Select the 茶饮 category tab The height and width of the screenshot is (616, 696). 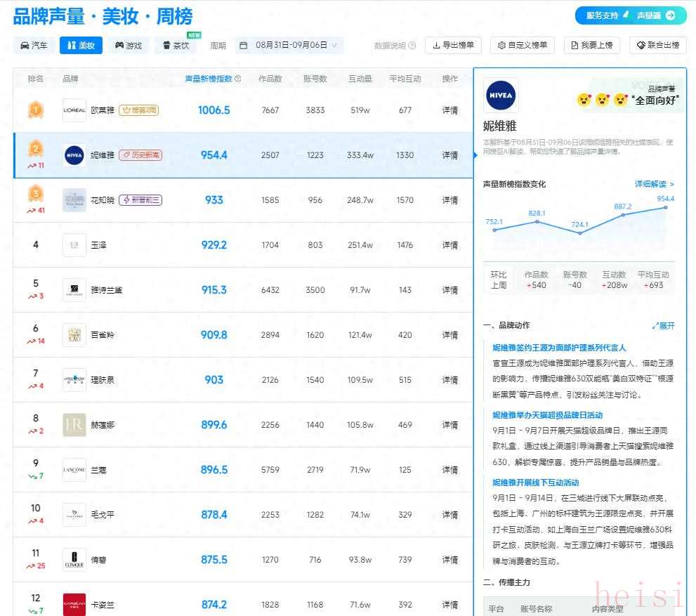pyautogui.click(x=176, y=46)
